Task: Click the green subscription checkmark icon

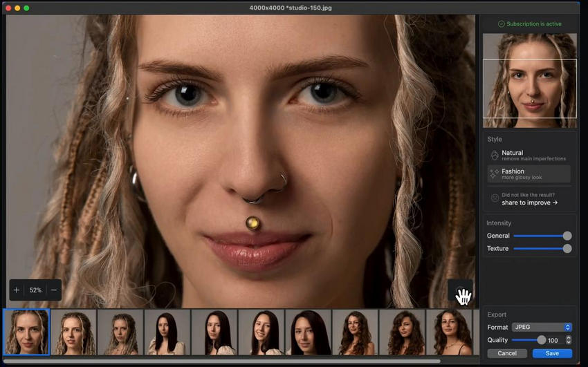Action: [502, 24]
